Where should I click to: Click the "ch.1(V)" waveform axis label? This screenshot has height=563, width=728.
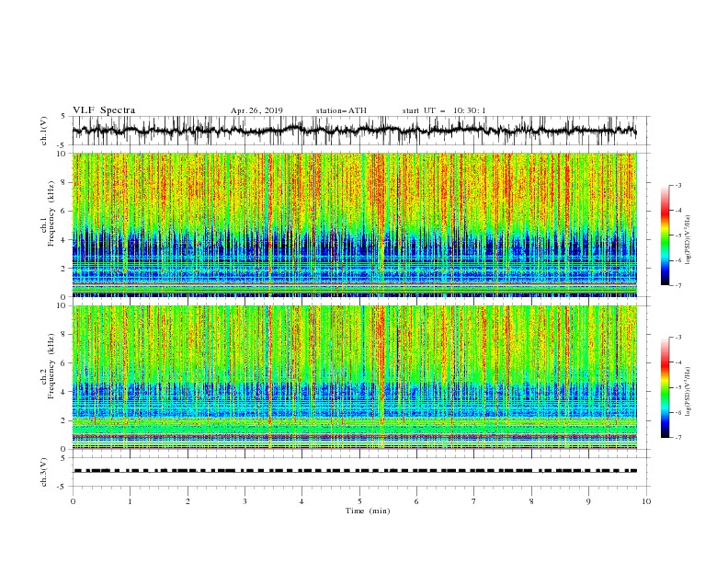pyautogui.click(x=44, y=131)
